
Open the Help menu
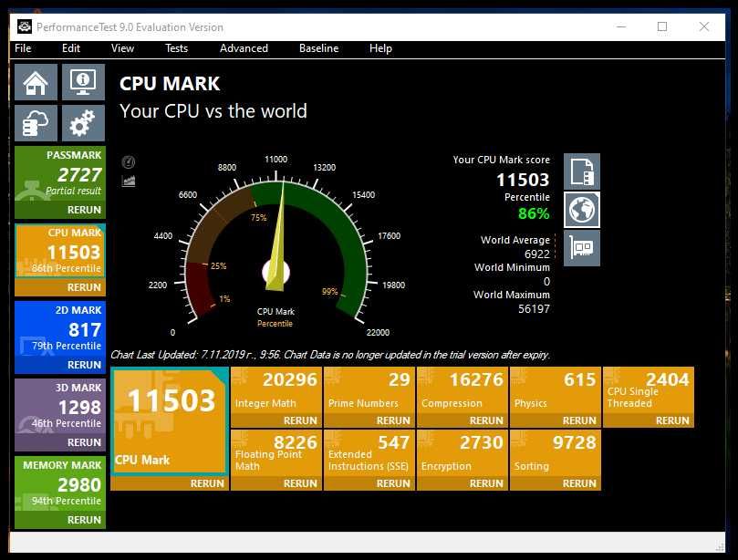(380, 48)
